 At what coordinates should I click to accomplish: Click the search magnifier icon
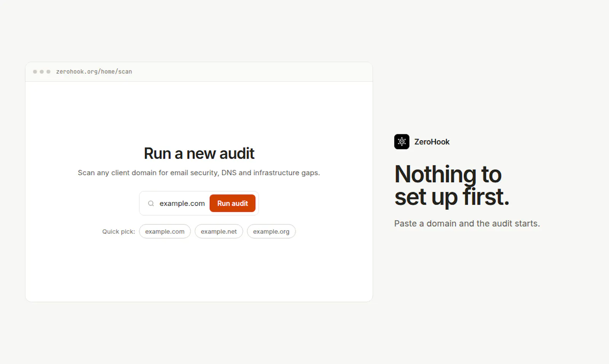[151, 203]
